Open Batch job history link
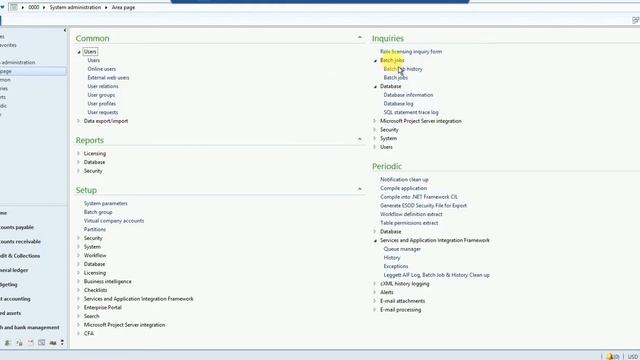Image resolution: width=640 pixels, height=360 pixels. click(x=403, y=69)
